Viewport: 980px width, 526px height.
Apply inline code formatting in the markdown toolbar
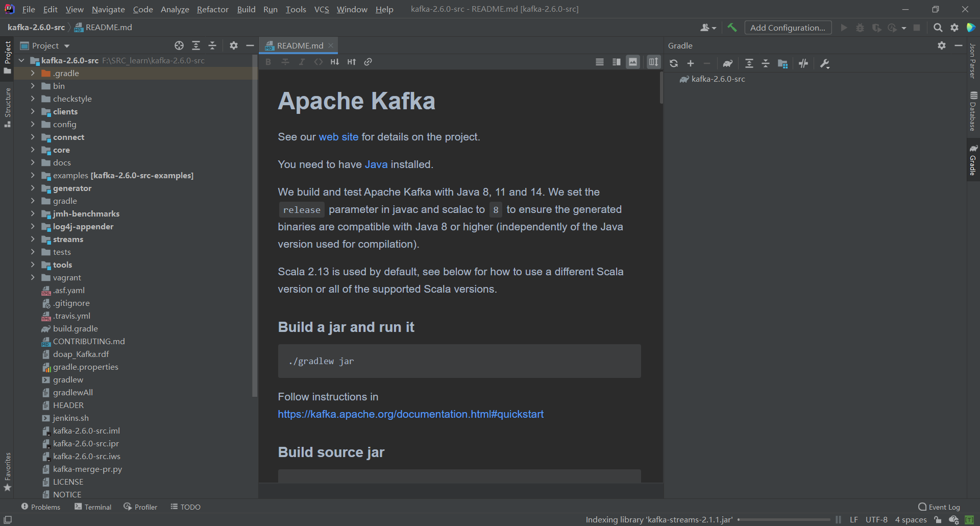(x=318, y=62)
